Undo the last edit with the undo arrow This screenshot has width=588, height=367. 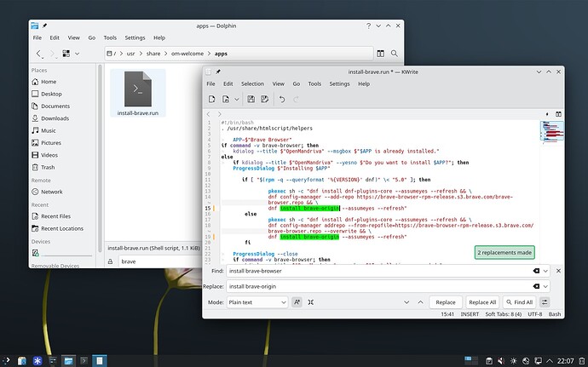282,99
